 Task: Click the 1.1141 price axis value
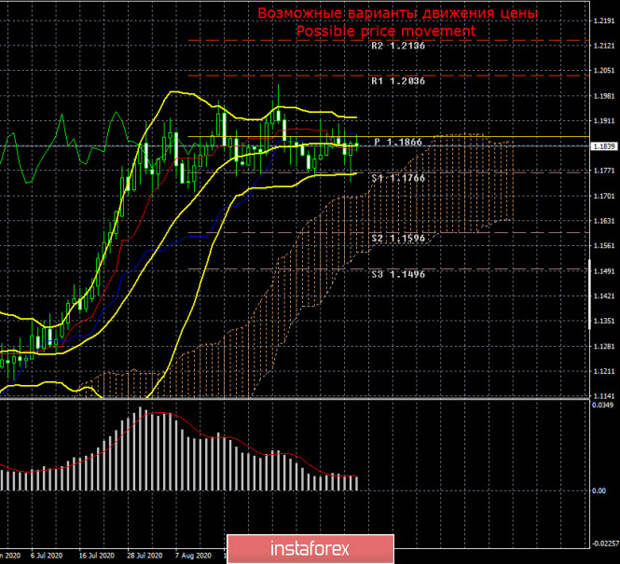604,396
